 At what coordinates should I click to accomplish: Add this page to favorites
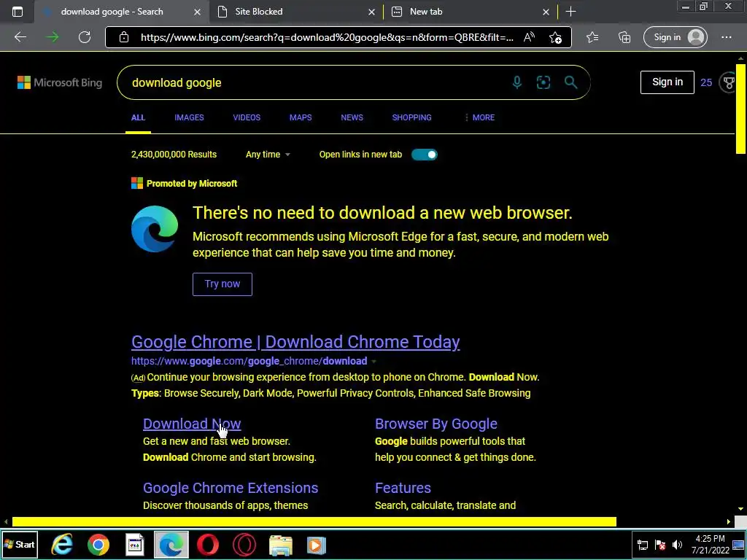click(x=555, y=37)
